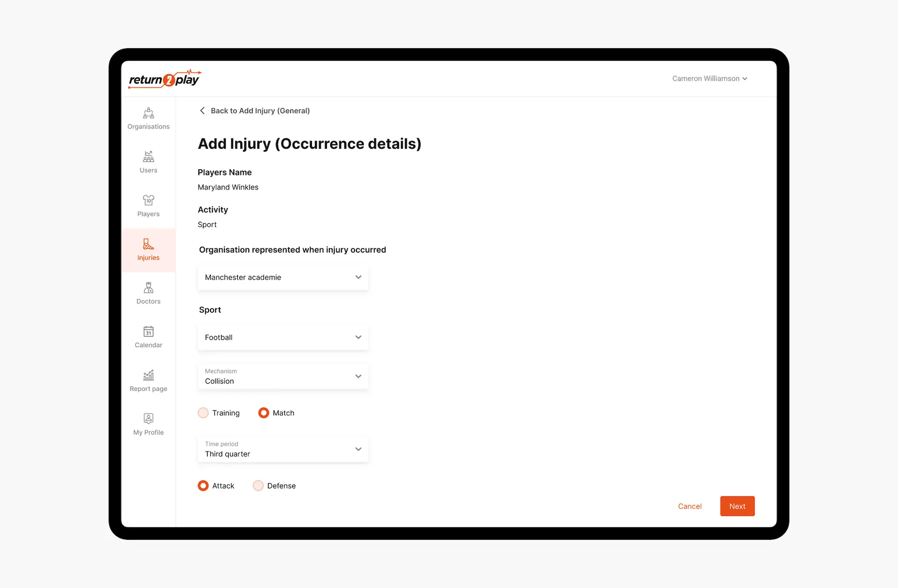The image size is (898, 588).
Task: Click the return2play logo
Action: coord(165,79)
